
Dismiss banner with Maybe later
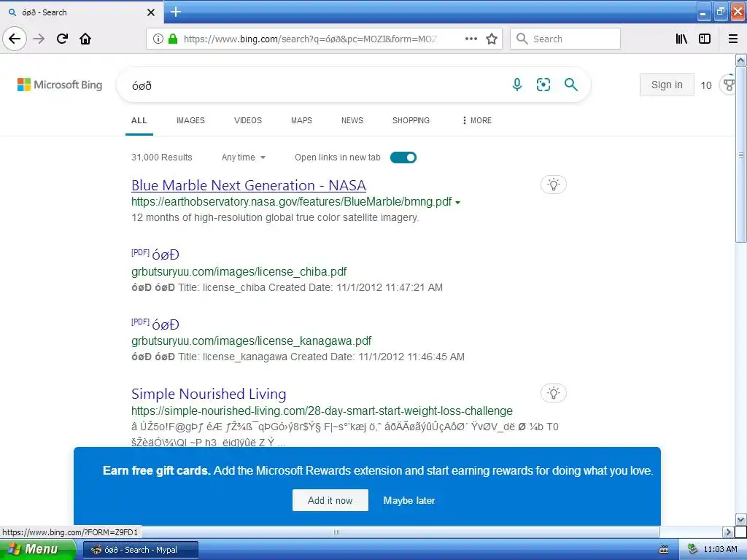pyautogui.click(x=409, y=500)
